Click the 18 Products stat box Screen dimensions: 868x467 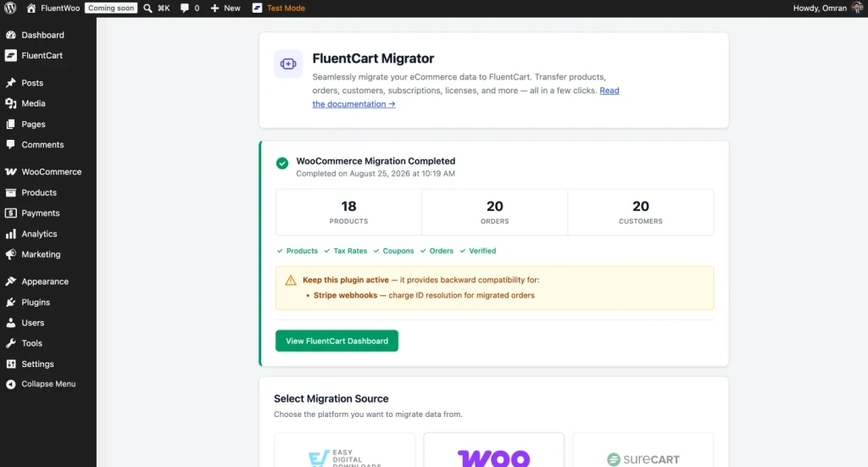tap(348, 213)
